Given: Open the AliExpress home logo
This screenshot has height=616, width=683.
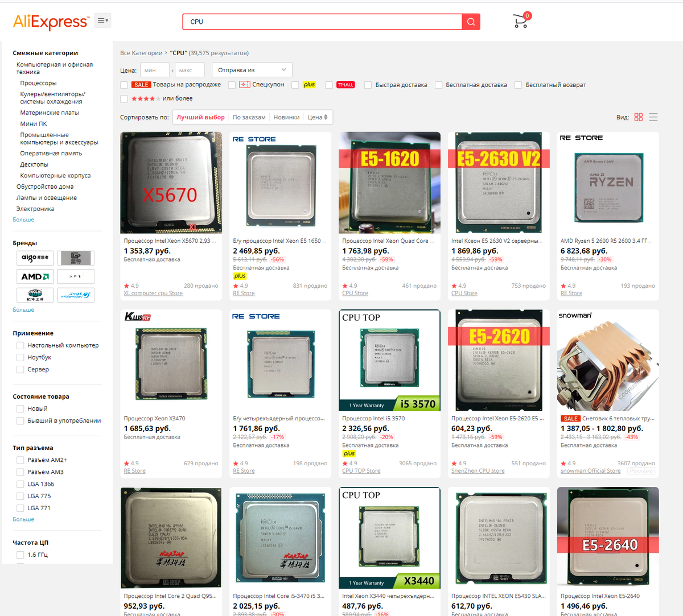Looking at the screenshot, I should point(51,22).
